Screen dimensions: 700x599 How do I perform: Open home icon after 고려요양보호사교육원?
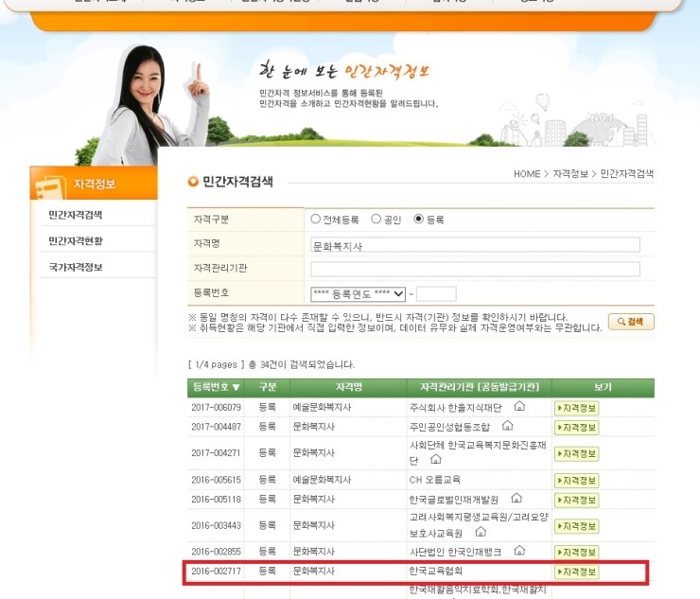pos(480,532)
